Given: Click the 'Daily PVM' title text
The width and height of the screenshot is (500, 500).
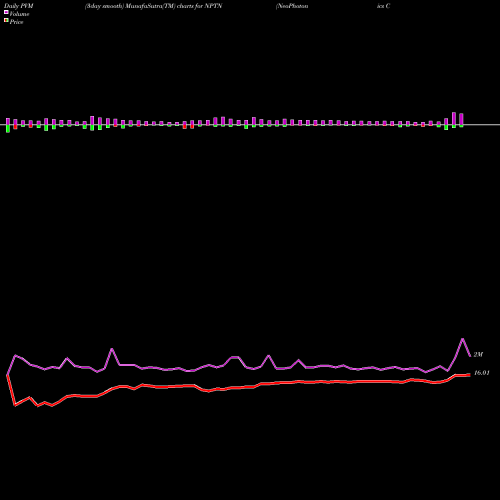Looking at the screenshot, I should [x=19, y=6].
